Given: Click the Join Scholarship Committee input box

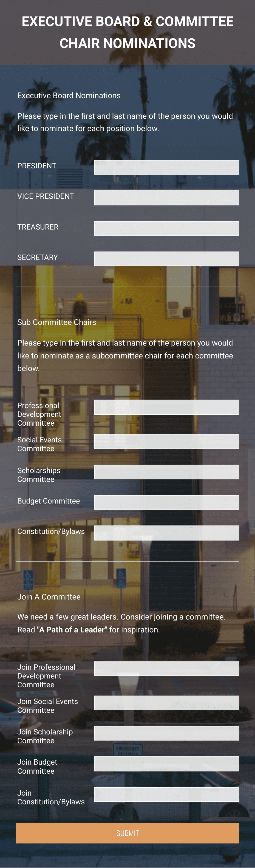Looking at the screenshot, I should click(x=166, y=733).
